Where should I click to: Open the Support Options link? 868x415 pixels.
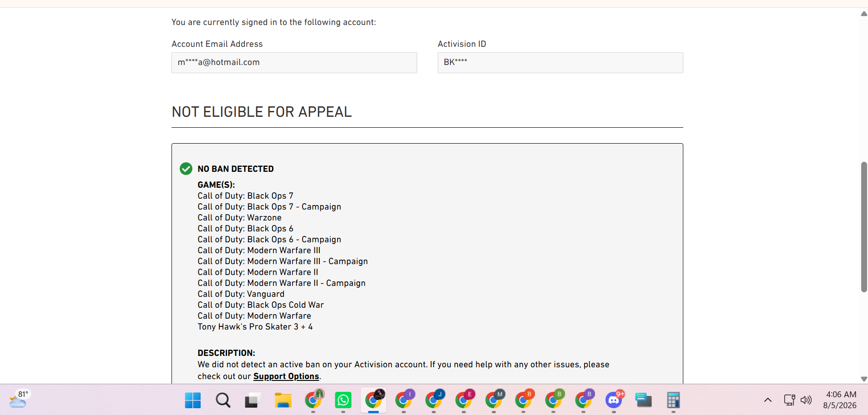[286, 376]
